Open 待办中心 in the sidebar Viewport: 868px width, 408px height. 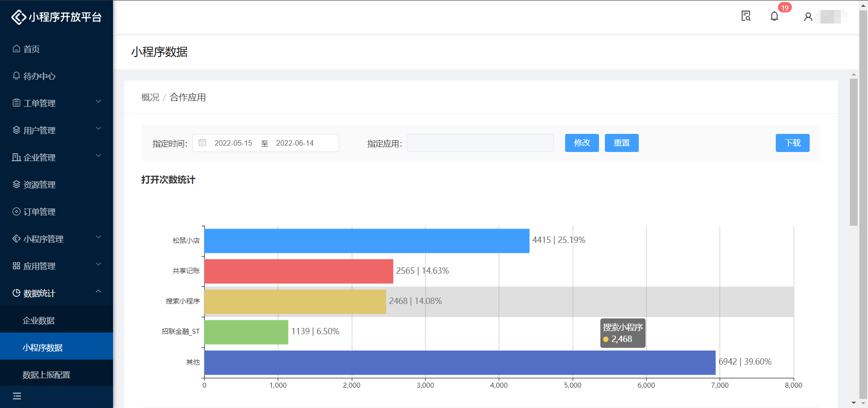point(39,76)
